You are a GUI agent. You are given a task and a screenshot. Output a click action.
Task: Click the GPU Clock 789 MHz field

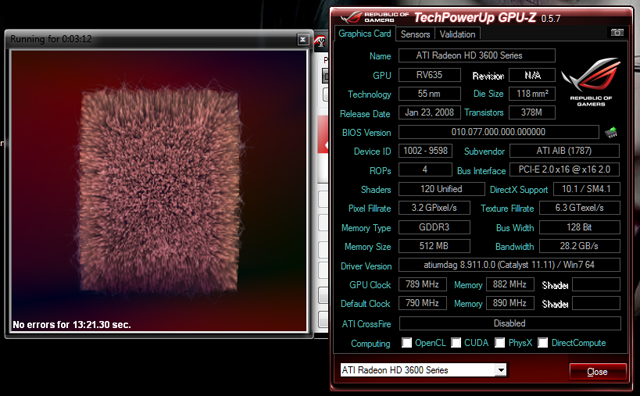[422, 284]
